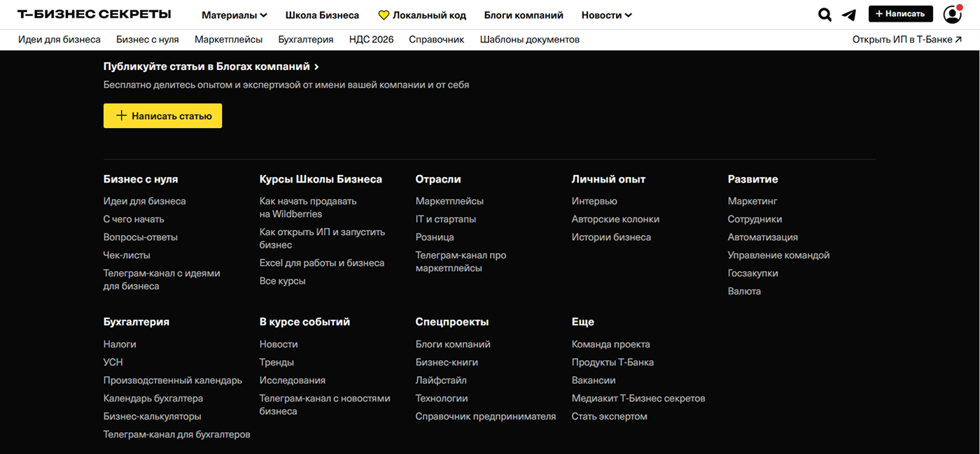This screenshot has height=454, width=980.
Task: Click the yellow heart icon by Локальный код
Action: 384,15
